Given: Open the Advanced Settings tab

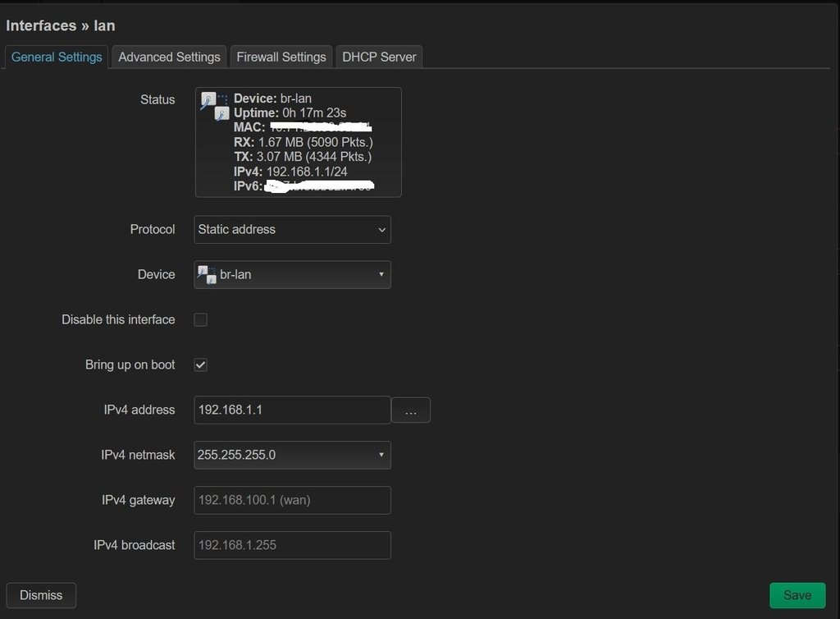Looking at the screenshot, I should point(169,57).
